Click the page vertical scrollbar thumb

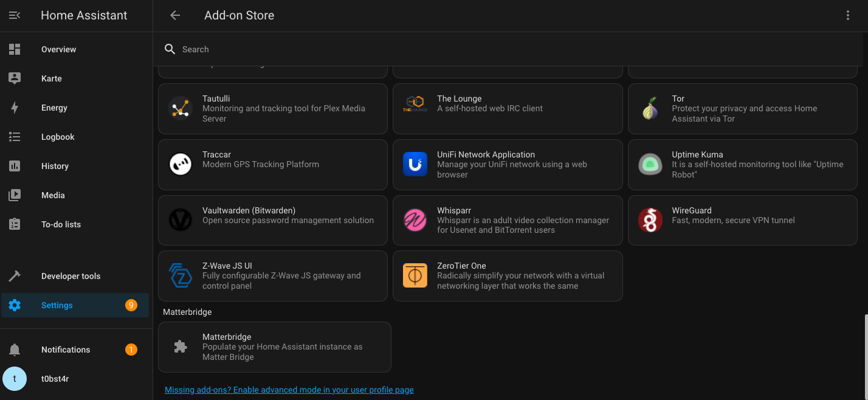[x=865, y=357]
